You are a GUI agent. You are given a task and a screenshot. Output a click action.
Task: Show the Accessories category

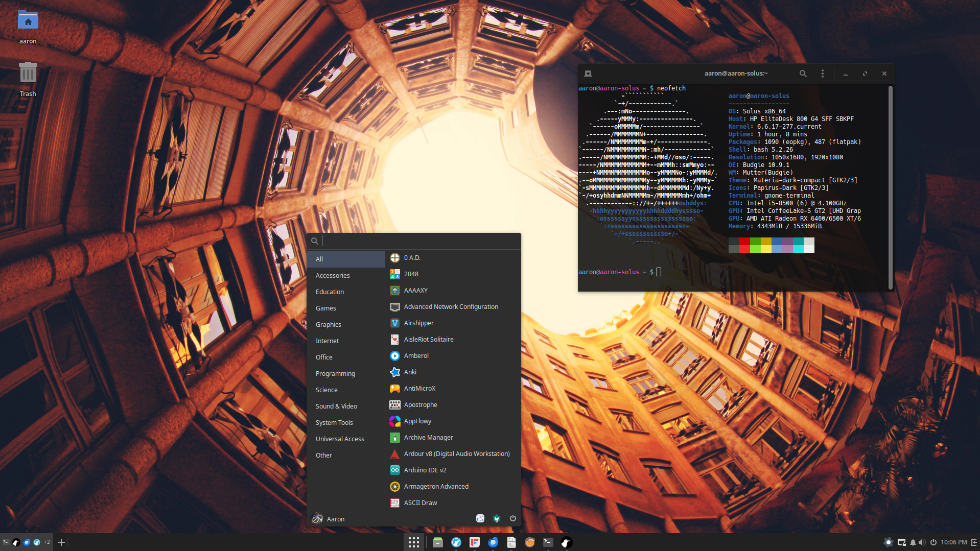[x=346, y=276]
